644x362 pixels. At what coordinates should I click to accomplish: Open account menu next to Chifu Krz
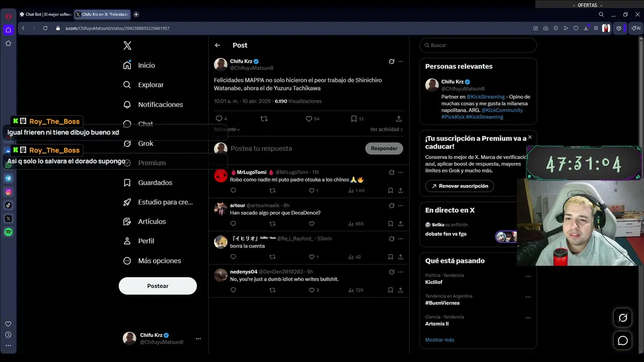coord(198,338)
